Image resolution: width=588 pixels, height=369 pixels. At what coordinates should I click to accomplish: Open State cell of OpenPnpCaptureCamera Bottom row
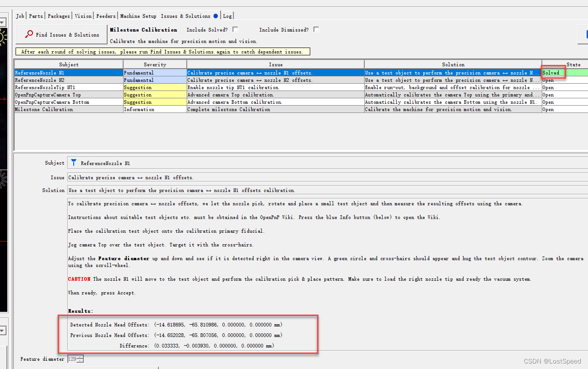(x=565, y=102)
